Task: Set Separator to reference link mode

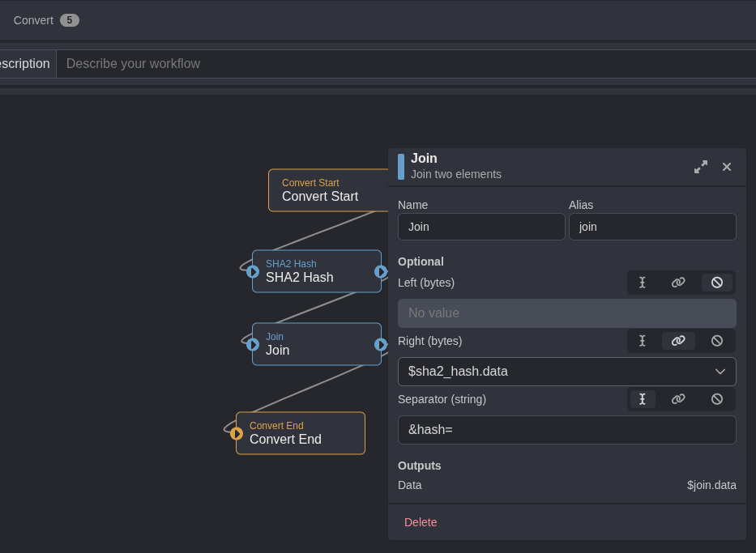Action: [x=678, y=399]
